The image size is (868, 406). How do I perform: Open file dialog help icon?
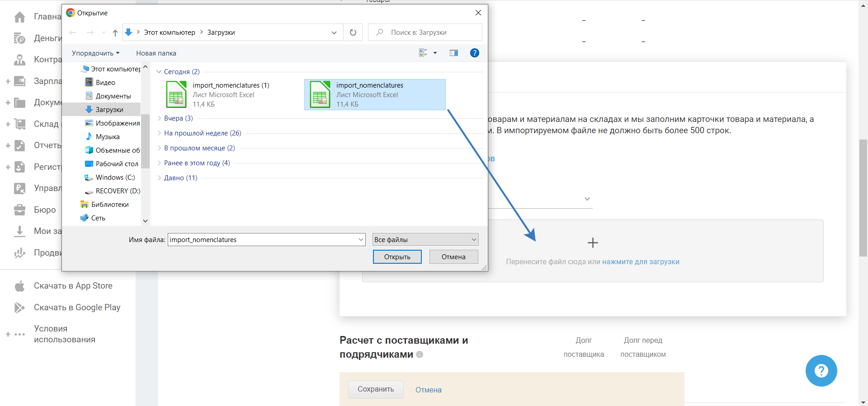(x=475, y=53)
